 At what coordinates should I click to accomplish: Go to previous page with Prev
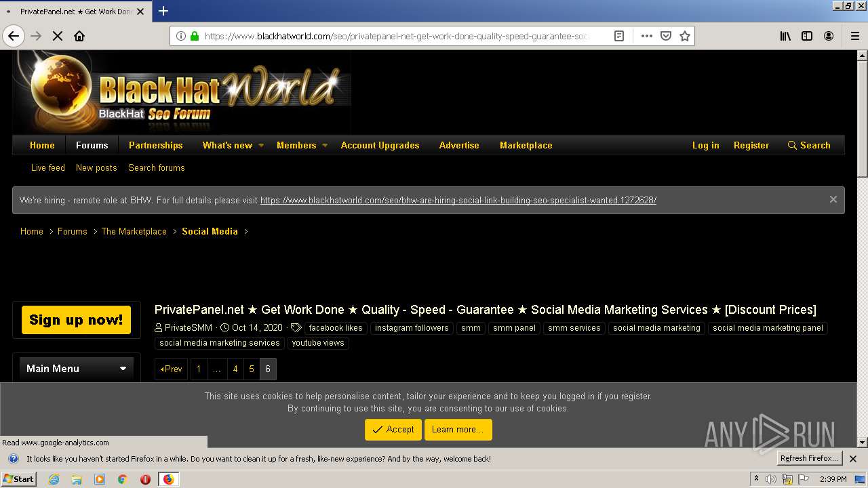pyautogui.click(x=172, y=369)
